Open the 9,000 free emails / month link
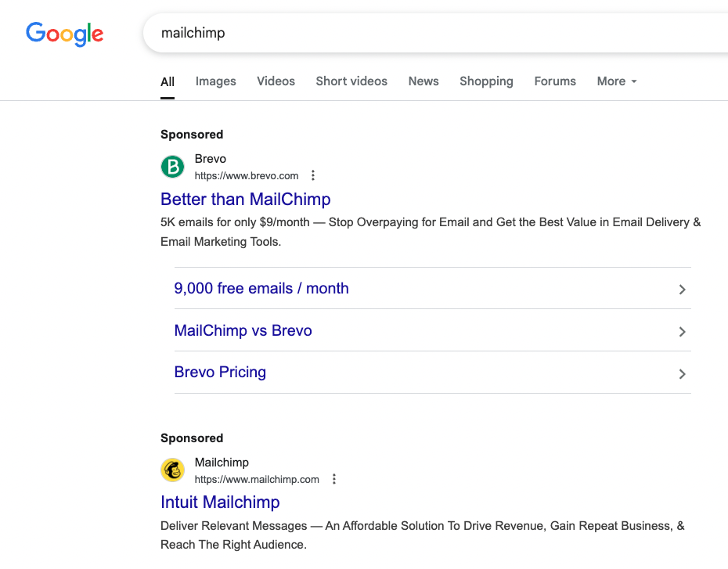This screenshot has width=728, height=569. pyautogui.click(x=261, y=288)
